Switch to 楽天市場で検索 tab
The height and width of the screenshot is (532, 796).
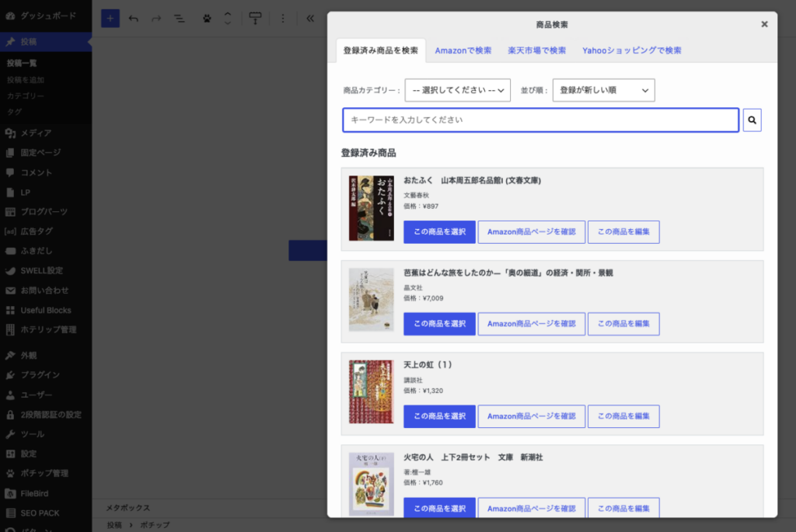[536, 50]
